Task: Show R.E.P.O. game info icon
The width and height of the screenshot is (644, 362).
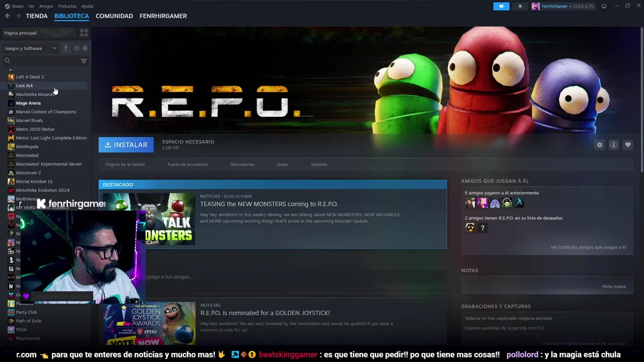Action: point(613,145)
